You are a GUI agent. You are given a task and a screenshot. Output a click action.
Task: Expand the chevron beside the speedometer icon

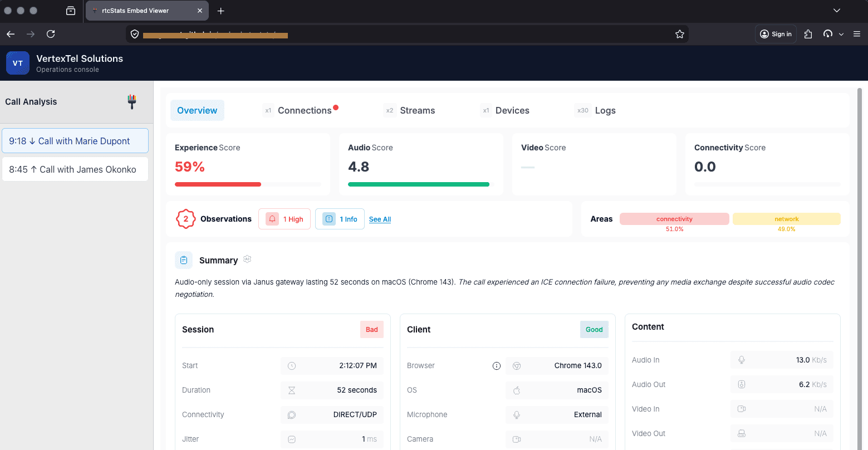[842, 34]
